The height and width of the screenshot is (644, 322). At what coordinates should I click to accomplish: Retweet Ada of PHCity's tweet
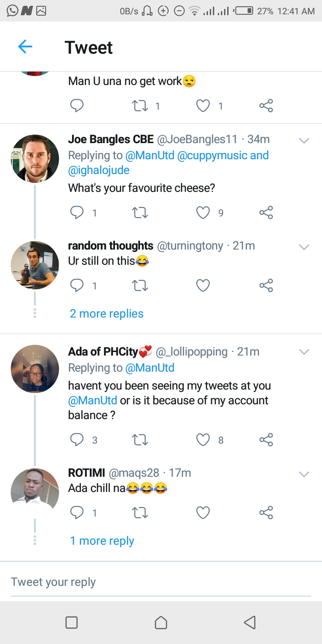click(x=140, y=440)
